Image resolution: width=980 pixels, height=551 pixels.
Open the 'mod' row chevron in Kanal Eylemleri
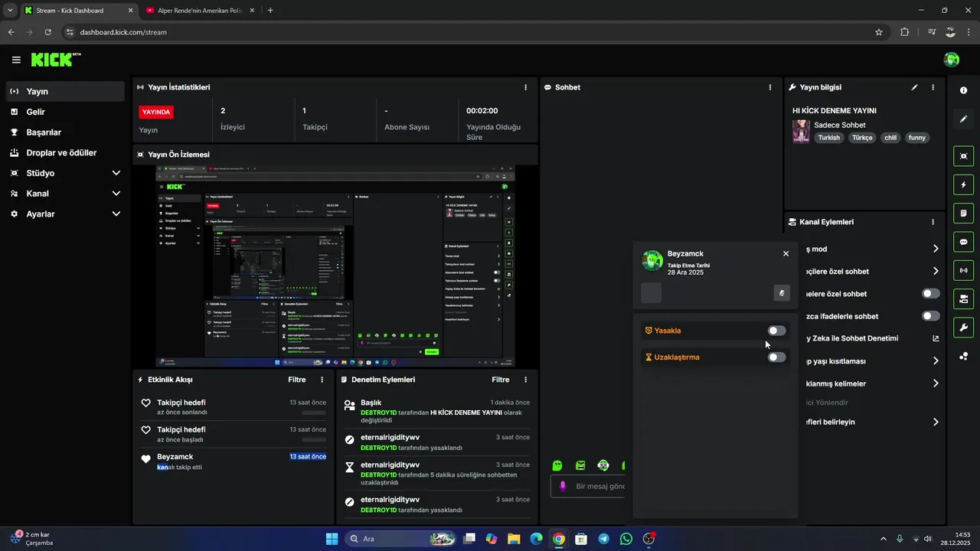point(936,249)
